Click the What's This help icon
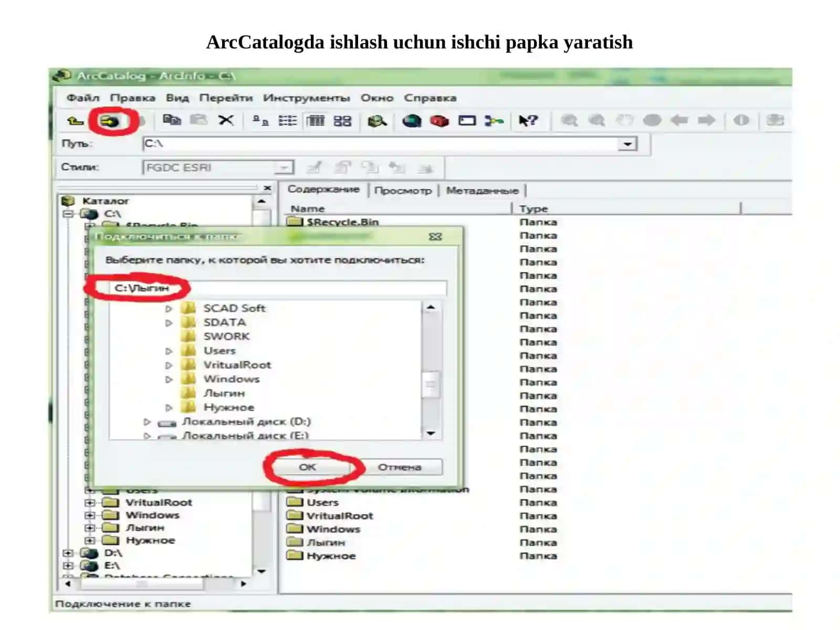 (528, 121)
